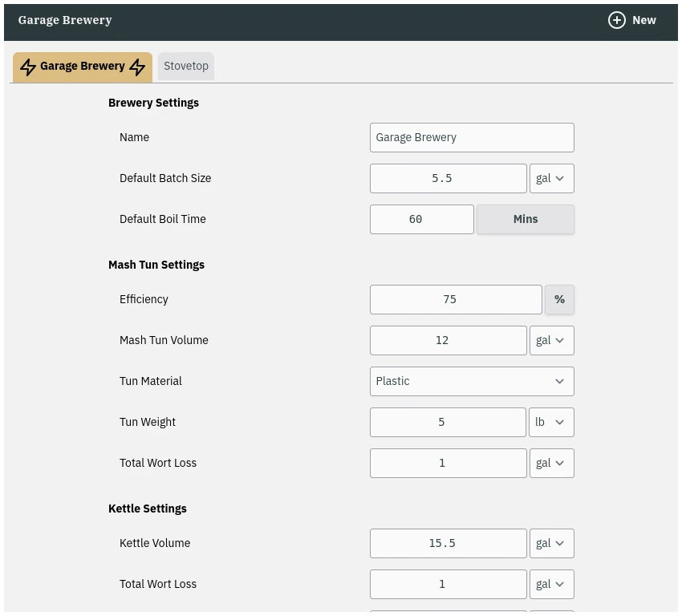Click the Name field showing Garage Brewery
The height and width of the screenshot is (616, 682).
pyautogui.click(x=472, y=137)
